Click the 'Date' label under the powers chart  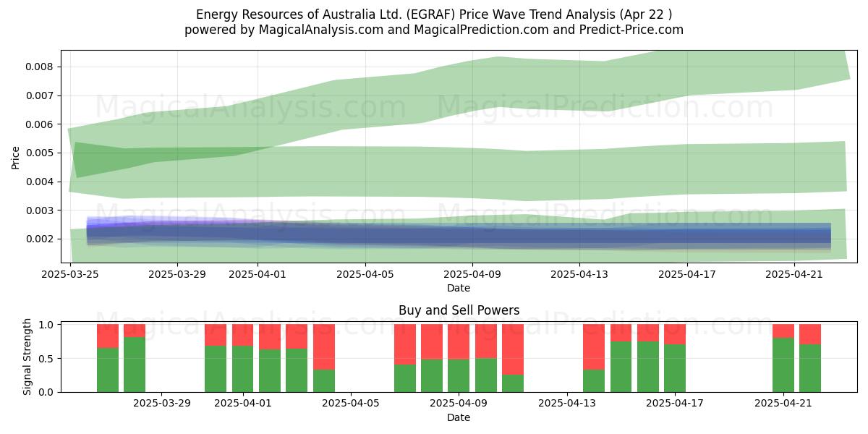pyautogui.click(x=459, y=417)
